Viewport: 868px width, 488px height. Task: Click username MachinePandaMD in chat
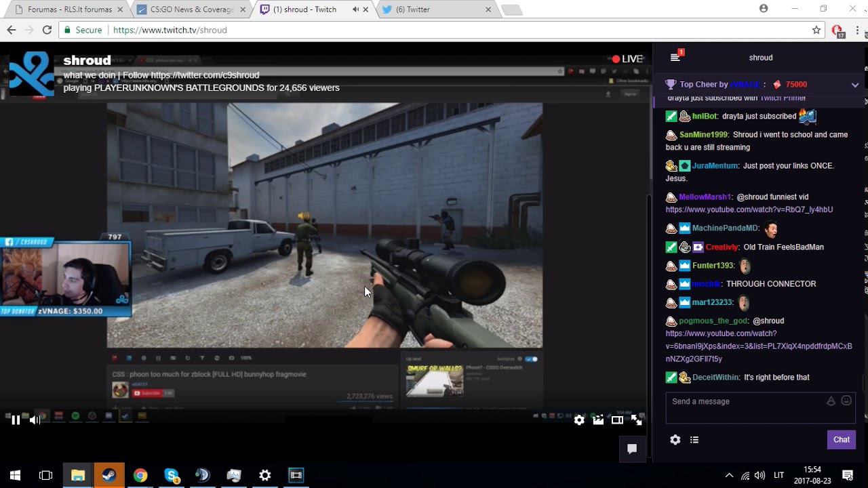[x=725, y=228]
